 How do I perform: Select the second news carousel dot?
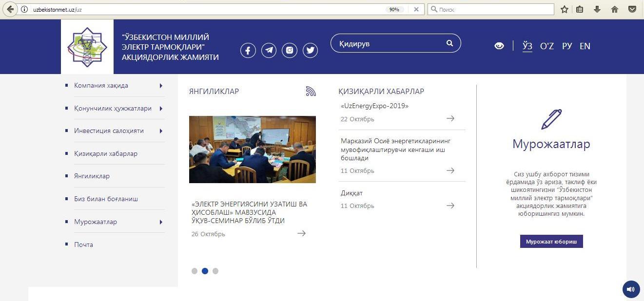coord(205,271)
